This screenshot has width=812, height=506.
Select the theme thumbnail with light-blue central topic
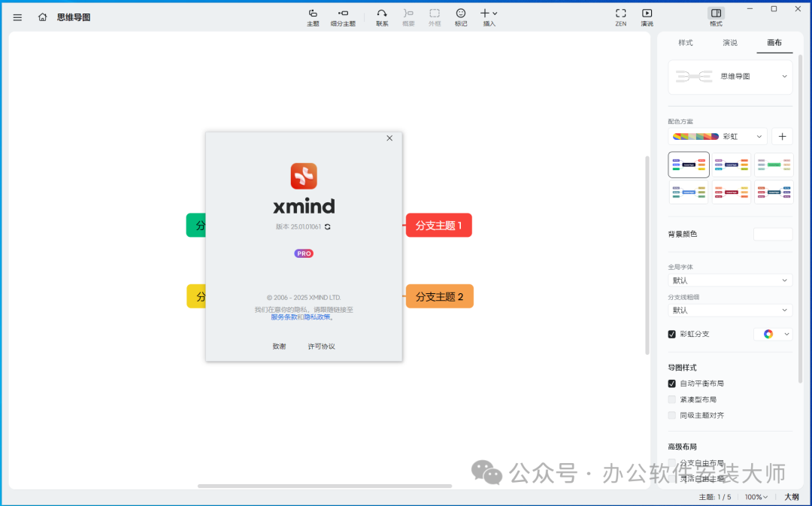(689, 192)
